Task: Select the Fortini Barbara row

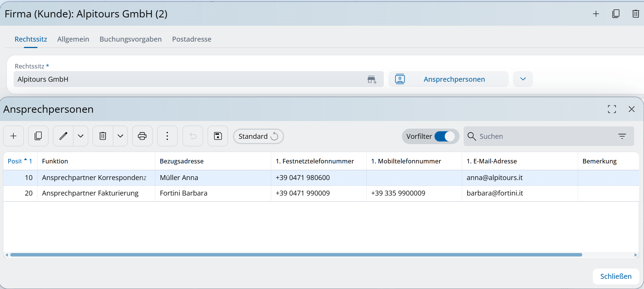Action: click(x=183, y=193)
